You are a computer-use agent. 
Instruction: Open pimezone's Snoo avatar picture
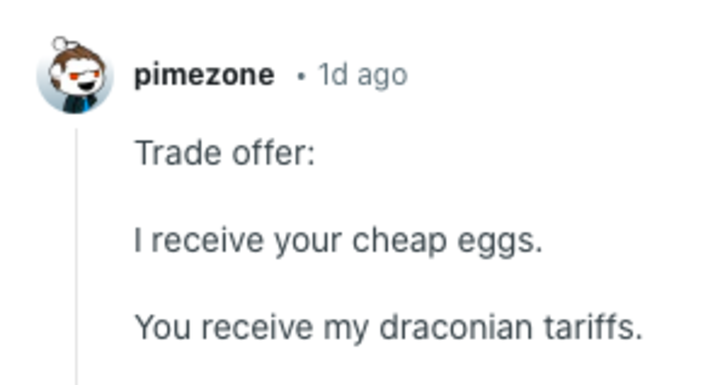coord(75,75)
